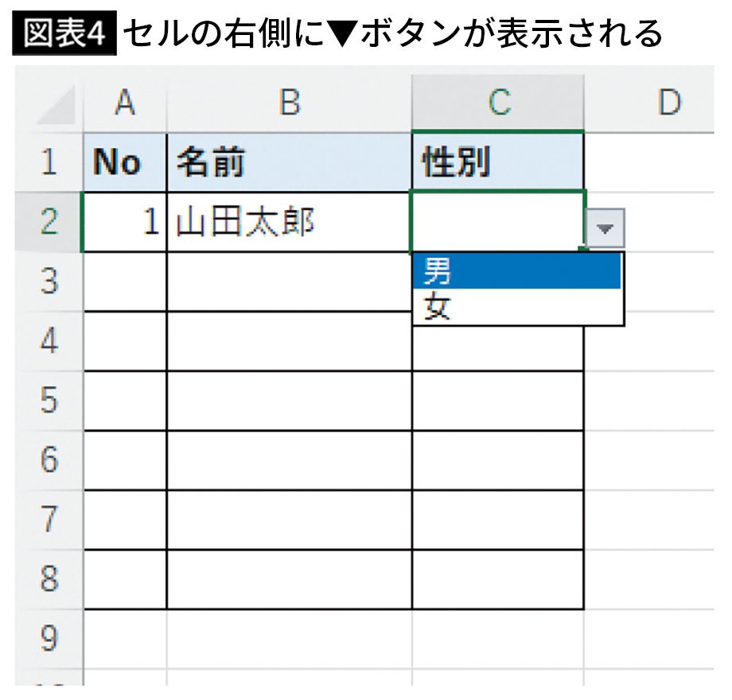The image size is (732, 700).
Task: Choose 男 from the dropdown list
Action: click(516, 273)
